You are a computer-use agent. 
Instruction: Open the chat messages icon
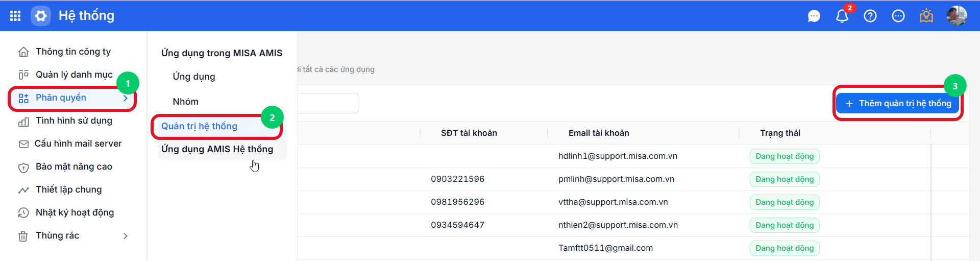tap(814, 16)
